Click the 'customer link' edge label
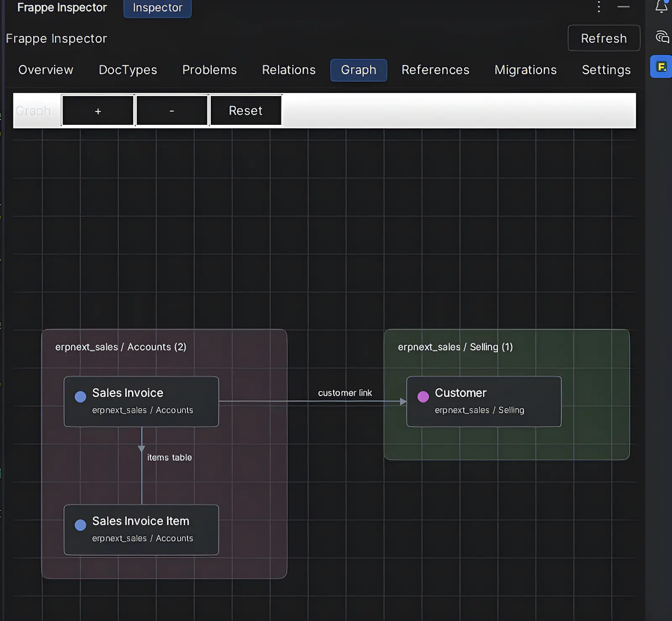Viewport: 672px width, 621px height. click(345, 393)
